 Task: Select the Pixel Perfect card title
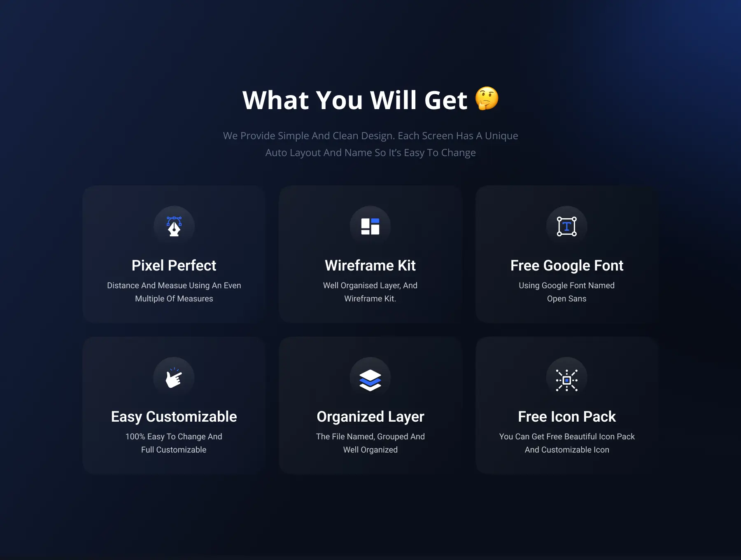coord(174,266)
